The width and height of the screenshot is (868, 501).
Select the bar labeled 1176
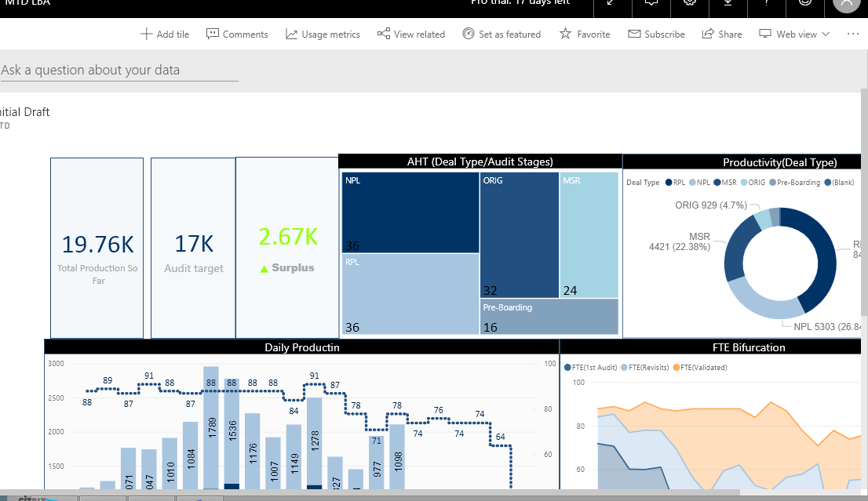253,452
